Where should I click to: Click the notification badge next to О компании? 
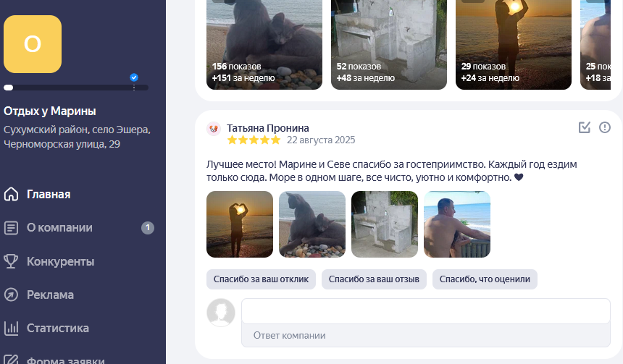pyautogui.click(x=148, y=228)
